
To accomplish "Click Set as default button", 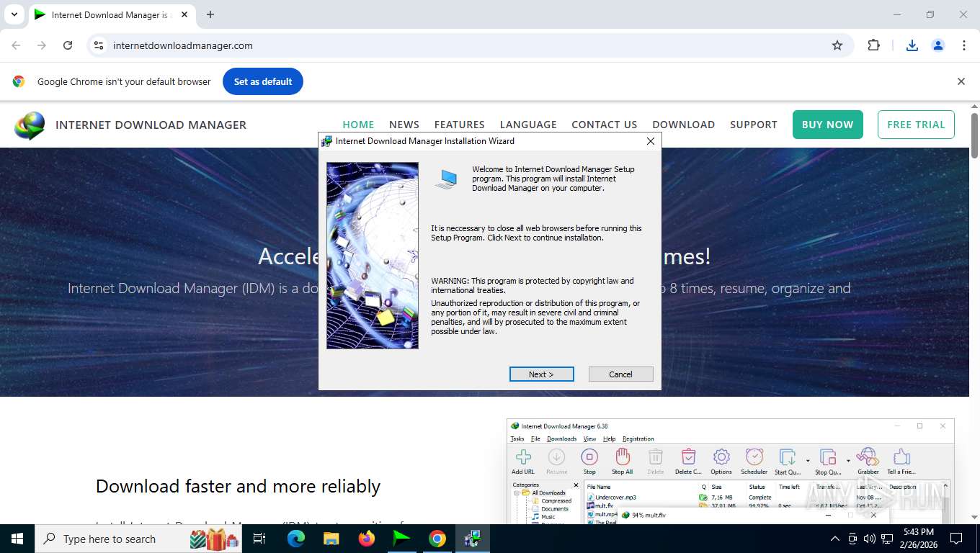I will pyautogui.click(x=263, y=81).
